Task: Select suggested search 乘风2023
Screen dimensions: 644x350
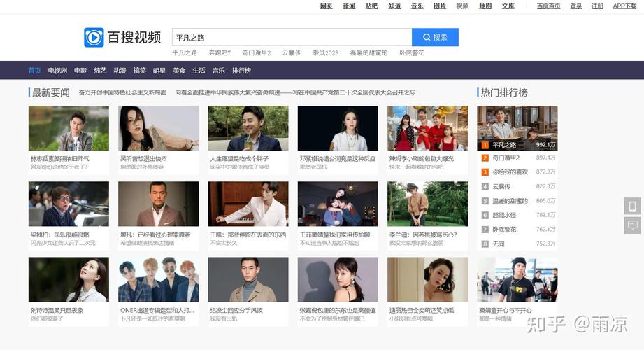Action: [325, 52]
